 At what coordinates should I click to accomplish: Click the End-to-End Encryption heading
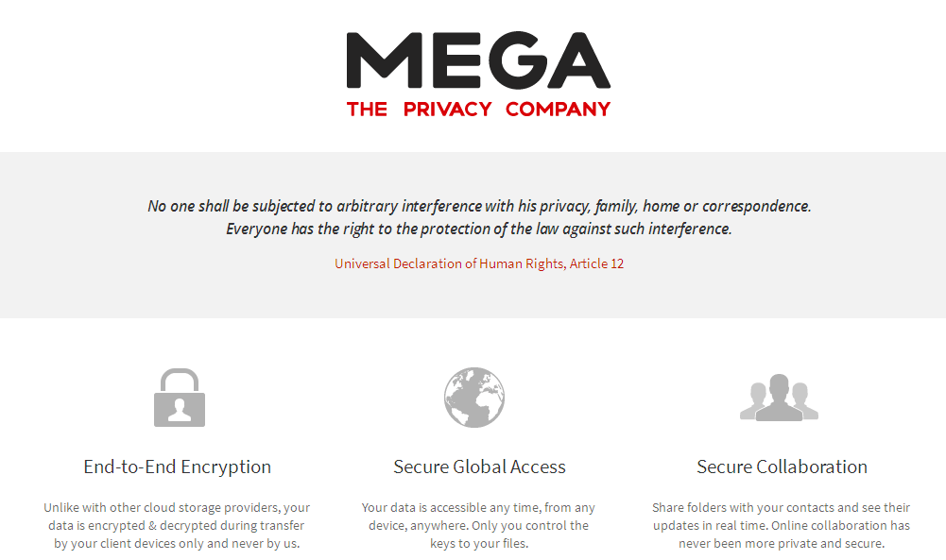tap(178, 467)
